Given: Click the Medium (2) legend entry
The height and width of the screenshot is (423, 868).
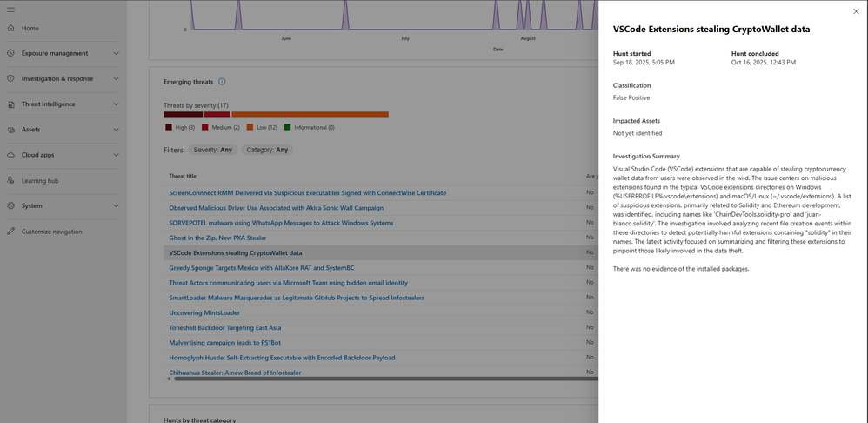Looking at the screenshot, I should click(220, 127).
